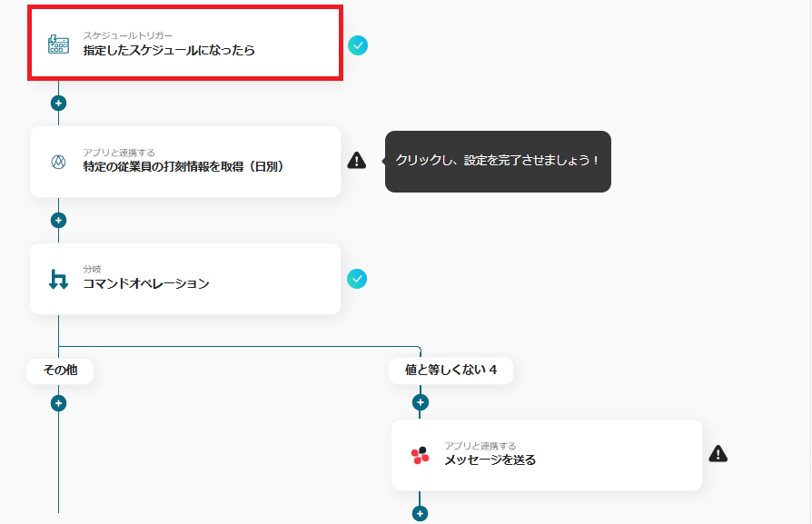Select the その他 branch label

click(x=60, y=371)
